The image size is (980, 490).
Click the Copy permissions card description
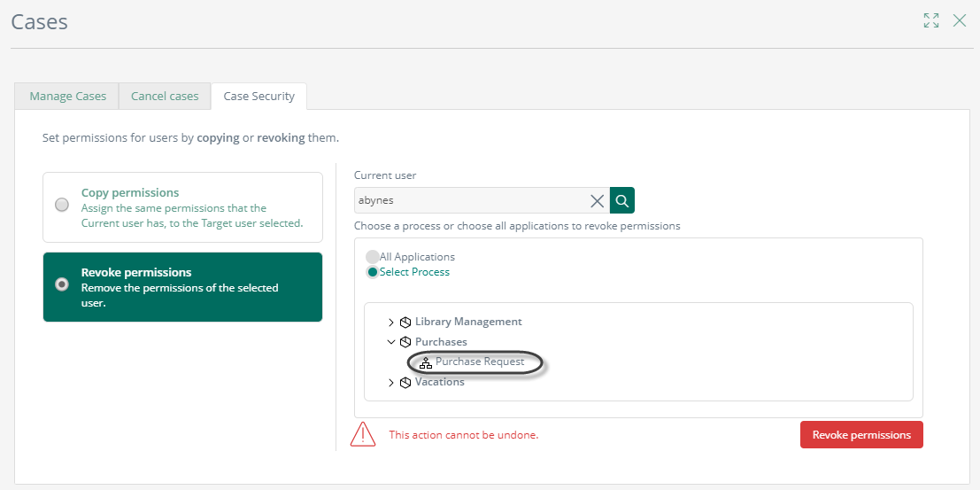pyautogui.click(x=192, y=215)
